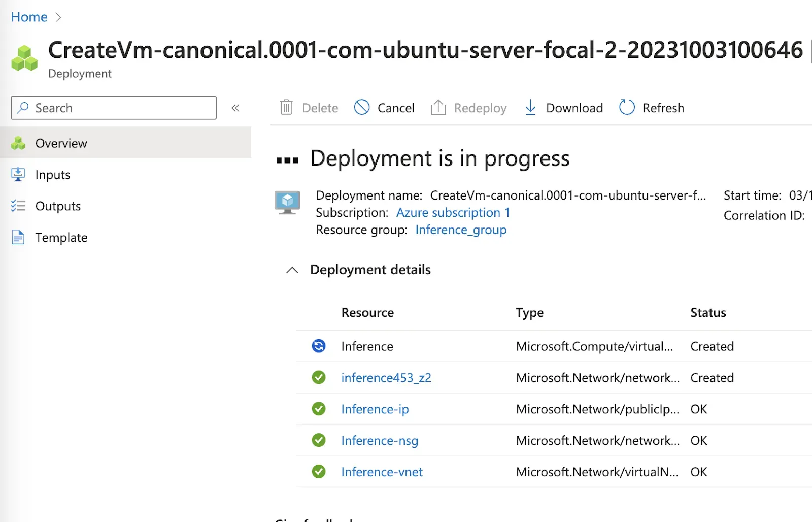Click the Inputs monitor icon in sidebar
Viewport: 812px width, 522px height.
coord(18,175)
